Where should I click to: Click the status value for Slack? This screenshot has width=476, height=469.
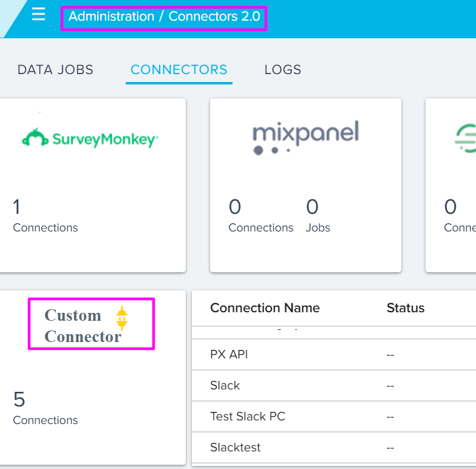(x=390, y=386)
